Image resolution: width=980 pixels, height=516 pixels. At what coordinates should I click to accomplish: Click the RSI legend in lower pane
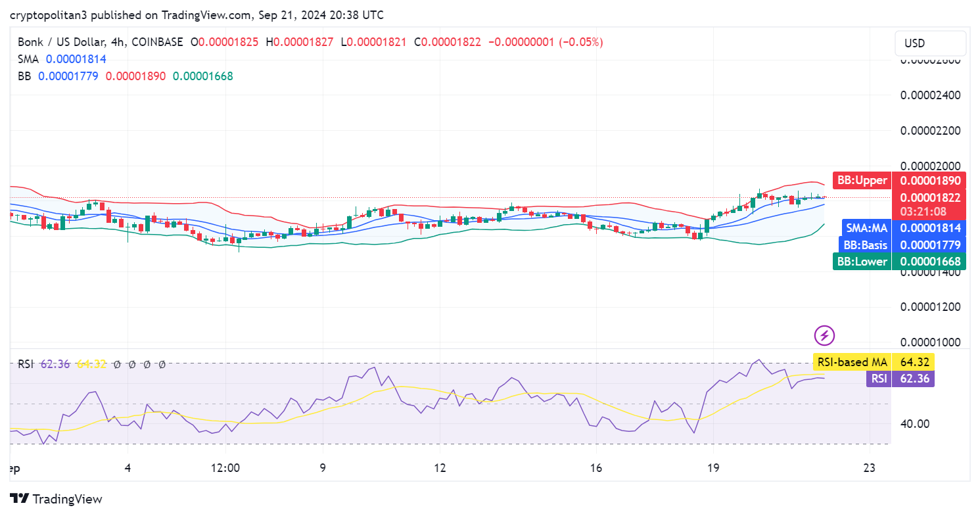26,364
